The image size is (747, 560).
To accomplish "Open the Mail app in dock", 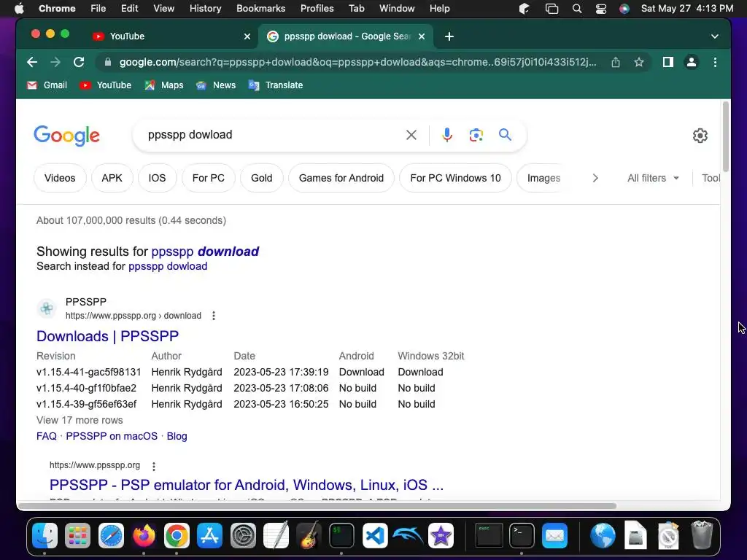I will [554, 536].
